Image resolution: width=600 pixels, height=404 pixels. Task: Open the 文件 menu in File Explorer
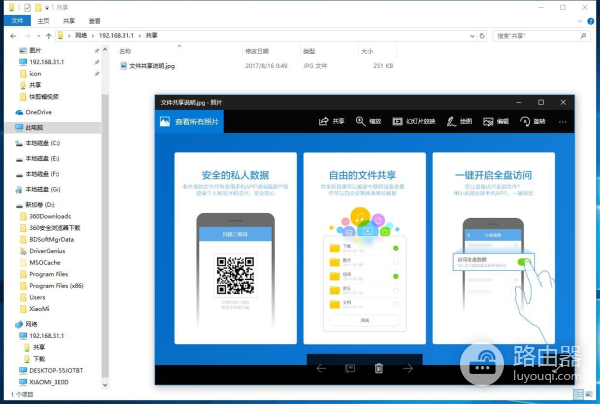tap(17, 19)
